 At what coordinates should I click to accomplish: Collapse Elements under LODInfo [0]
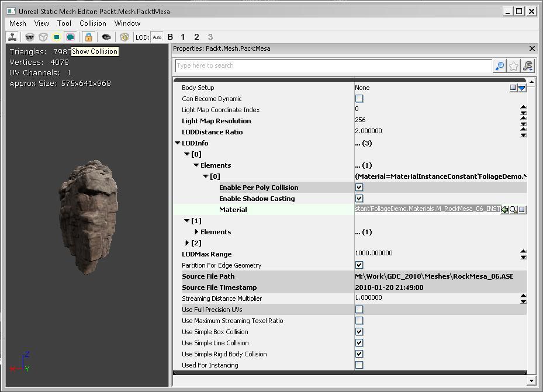click(196, 165)
